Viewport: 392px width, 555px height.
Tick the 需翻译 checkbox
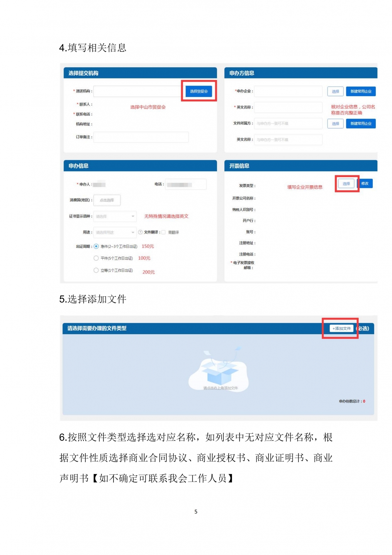[163, 232]
